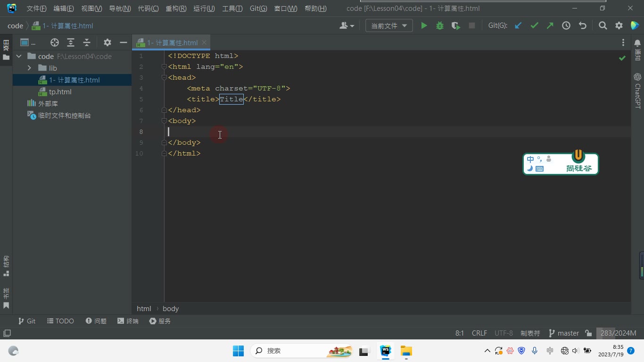This screenshot has width=644, height=362.
Task: Open the Git tool window
Action: point(27,321)
